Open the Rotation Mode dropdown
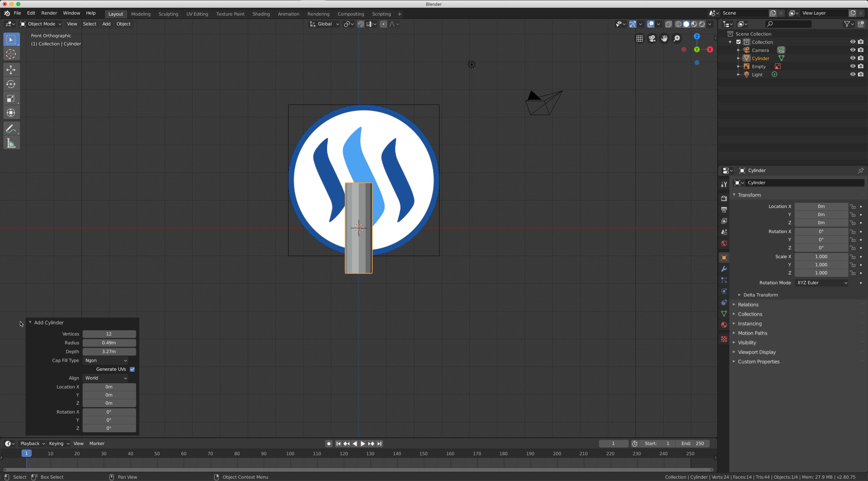 (821, 283)
